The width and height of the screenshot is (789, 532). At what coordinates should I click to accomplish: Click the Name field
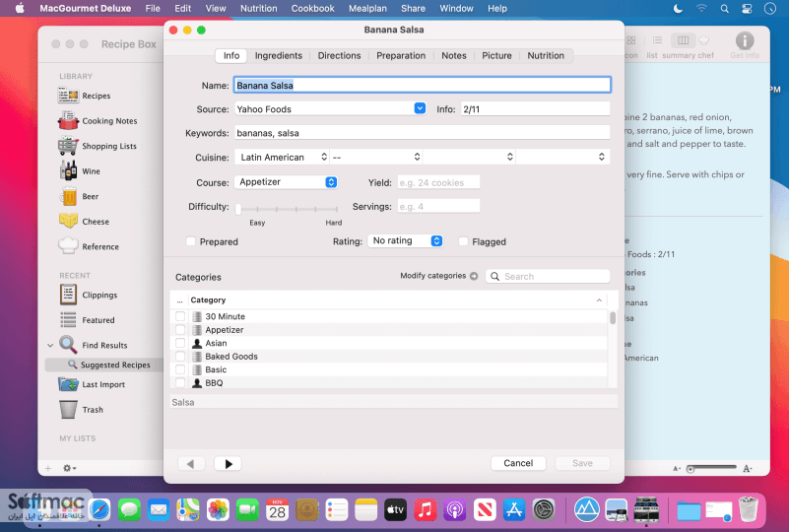(423, 85)
